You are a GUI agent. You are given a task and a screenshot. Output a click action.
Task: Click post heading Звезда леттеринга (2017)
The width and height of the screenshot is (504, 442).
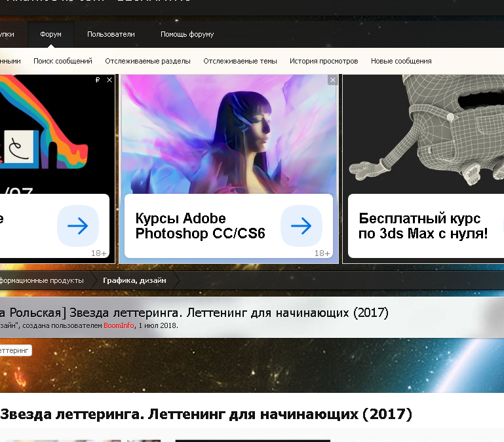tap(206, 414)
